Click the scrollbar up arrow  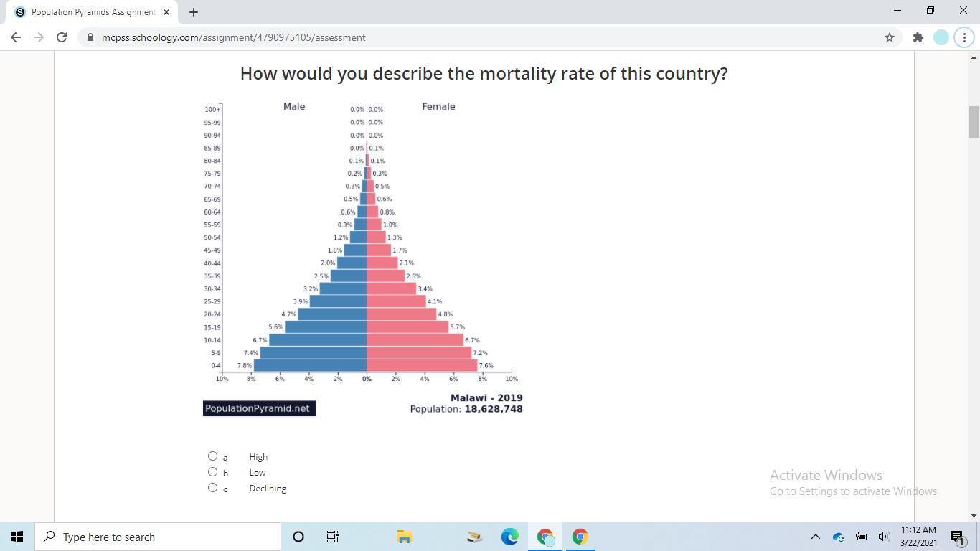(974, 57)
